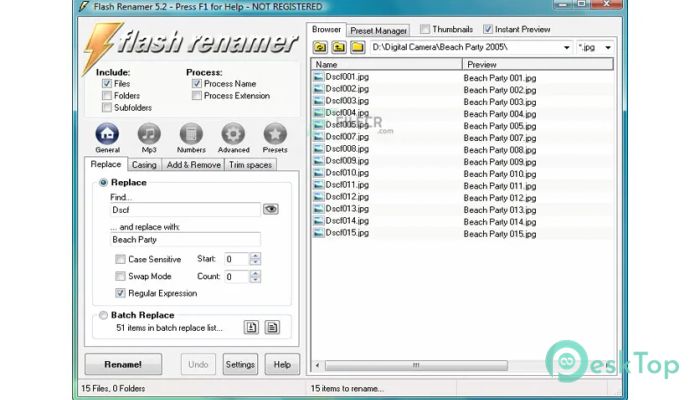
Task: Open the Numbers renaming category
Action: [191, 138]
